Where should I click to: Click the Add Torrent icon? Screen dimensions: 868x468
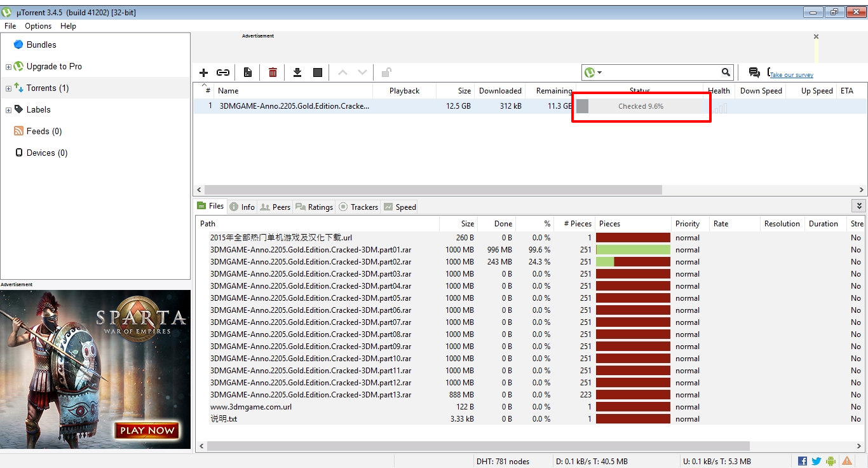[203, 72]
